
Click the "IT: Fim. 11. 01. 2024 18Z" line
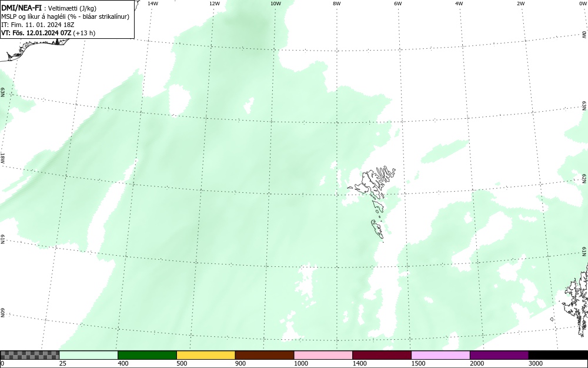click(38, 25)
